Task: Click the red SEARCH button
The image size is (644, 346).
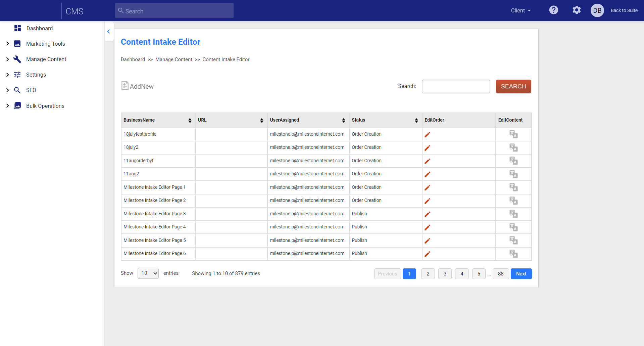Action: tap(513, 86)
